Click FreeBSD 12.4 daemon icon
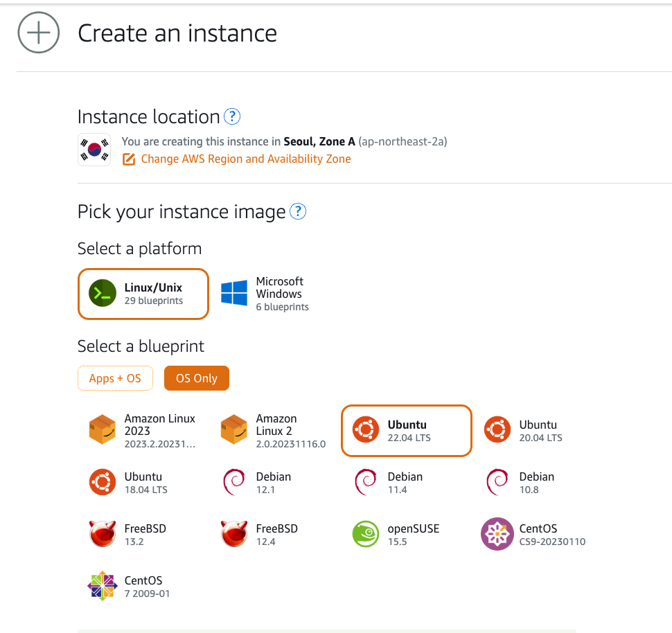 [x=234, y=533]
